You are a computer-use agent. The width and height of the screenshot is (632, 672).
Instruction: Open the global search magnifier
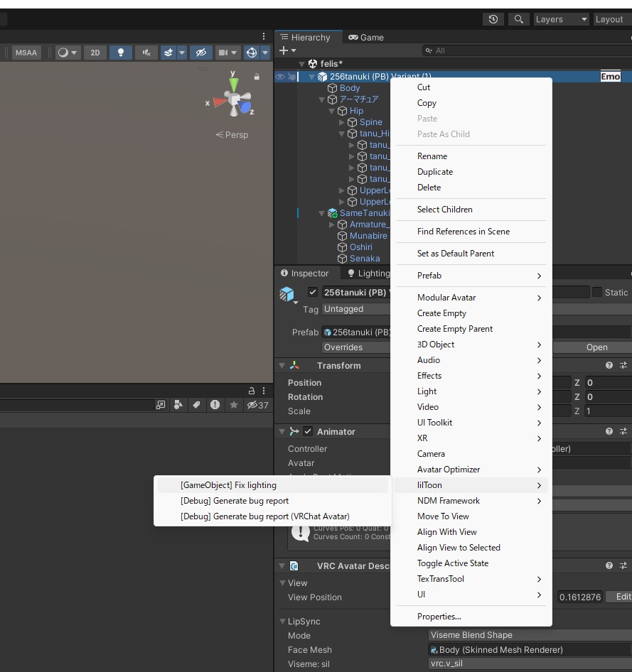pos(518,19)
